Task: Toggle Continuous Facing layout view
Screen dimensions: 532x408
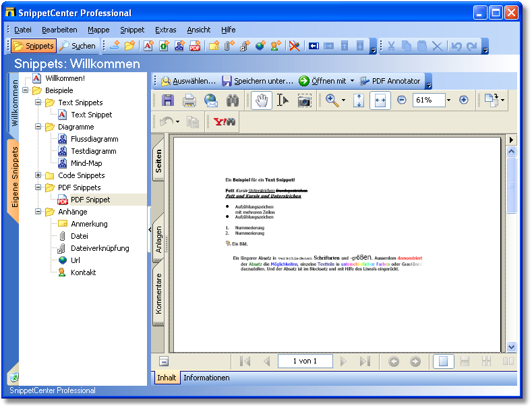Action: tap(487, 361)
